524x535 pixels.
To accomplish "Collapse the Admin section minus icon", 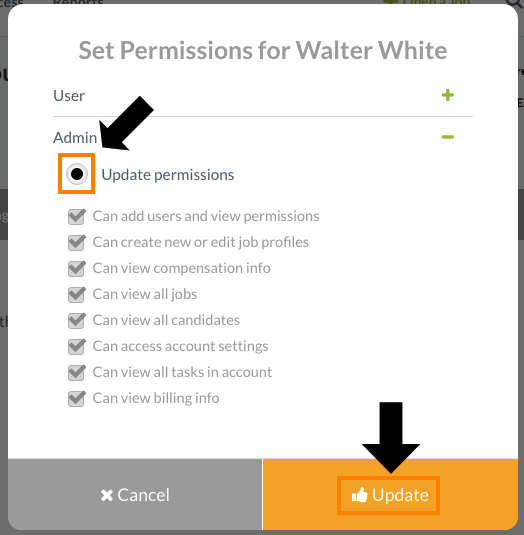I will (448, 137).
